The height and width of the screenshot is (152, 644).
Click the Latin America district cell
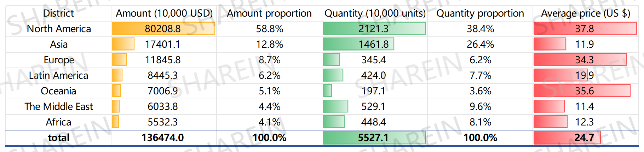[58, 76]
